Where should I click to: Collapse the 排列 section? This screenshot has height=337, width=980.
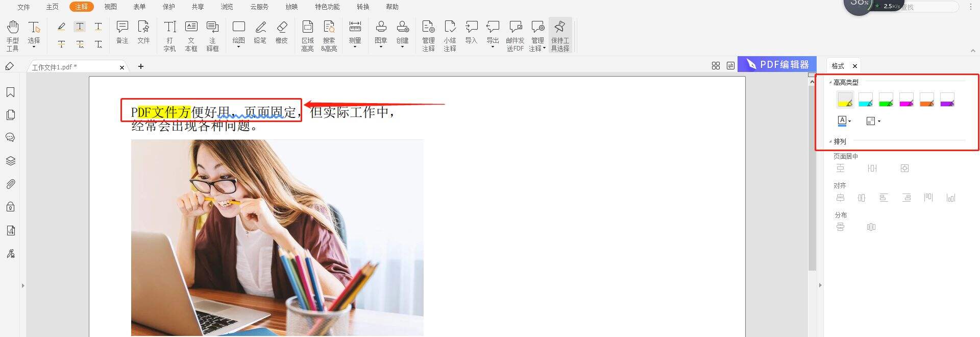click(830, 141)
